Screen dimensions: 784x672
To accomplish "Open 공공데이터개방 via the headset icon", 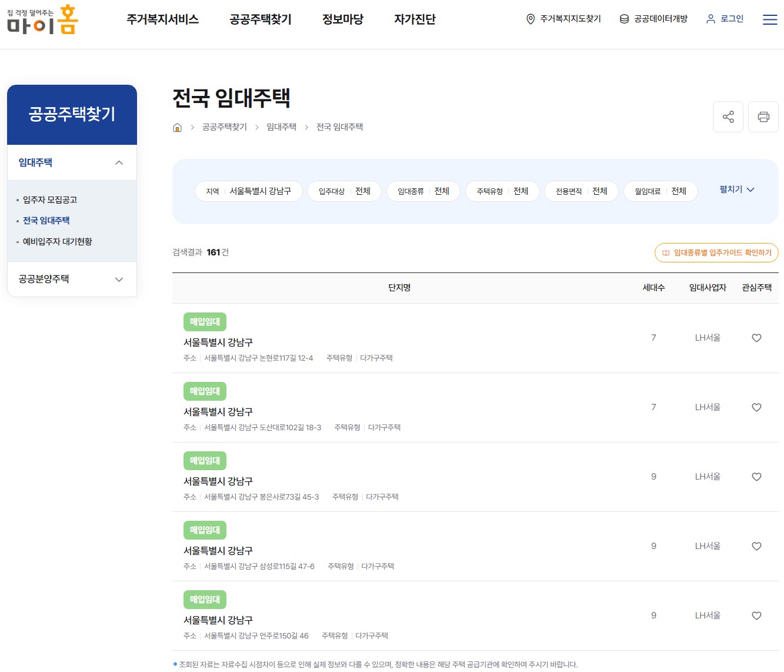I will click(623, 18).
